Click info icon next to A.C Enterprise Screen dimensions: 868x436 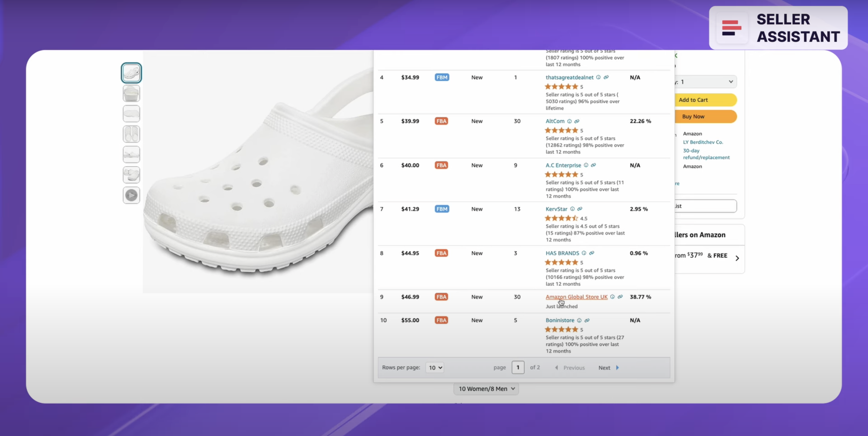[x=586, y=165]
